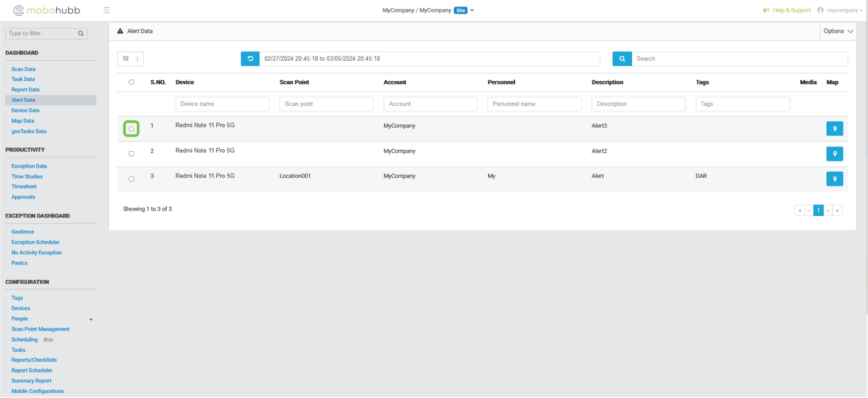Open map location for Location001 row
This screenshot has width=868, height=398.
834,179
